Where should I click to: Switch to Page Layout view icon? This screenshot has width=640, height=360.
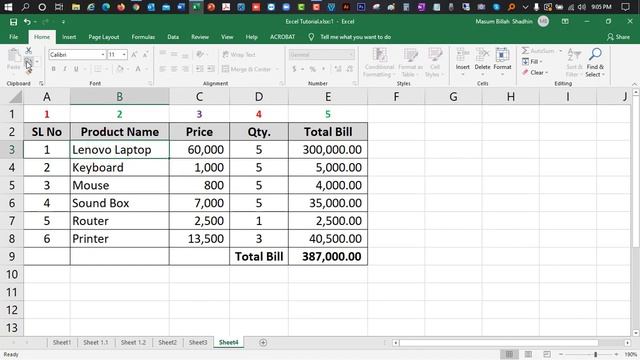528,354
